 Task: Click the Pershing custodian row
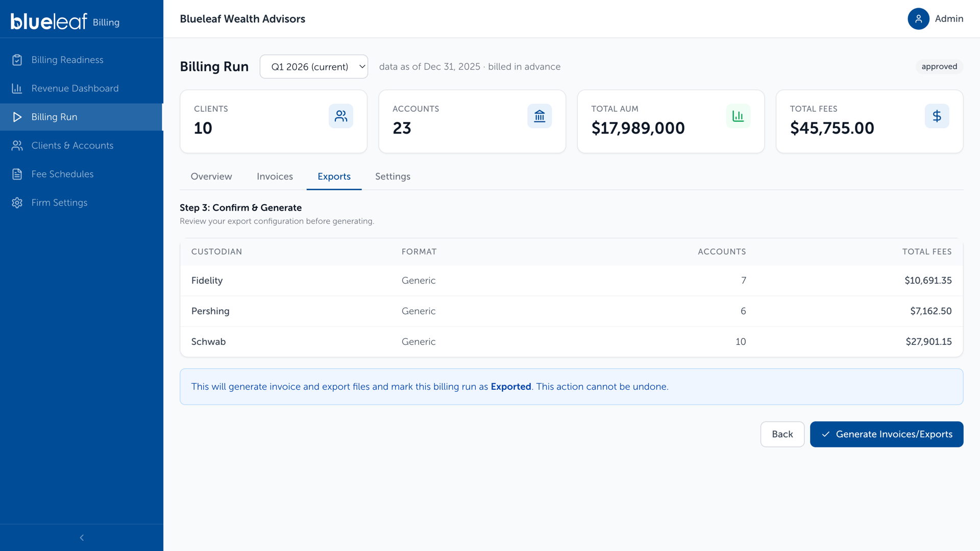click(x=571, y=311)
